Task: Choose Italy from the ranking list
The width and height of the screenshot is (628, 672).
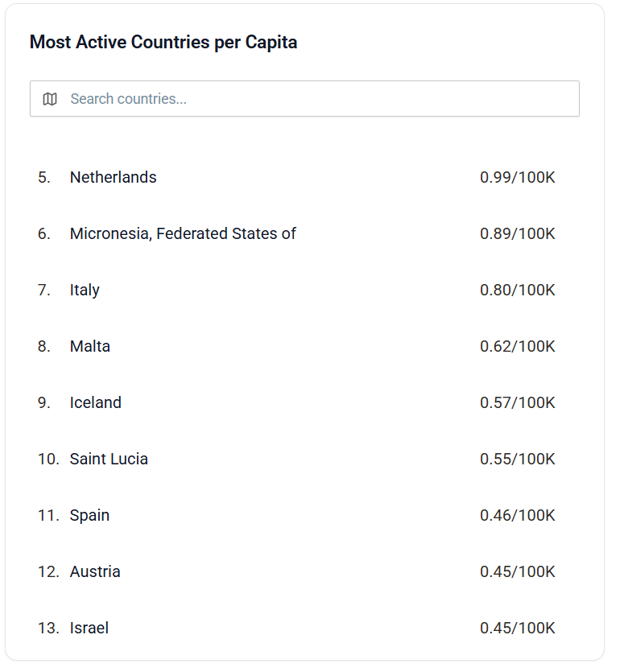Action: pyautogui.click(x=85, y=290)
